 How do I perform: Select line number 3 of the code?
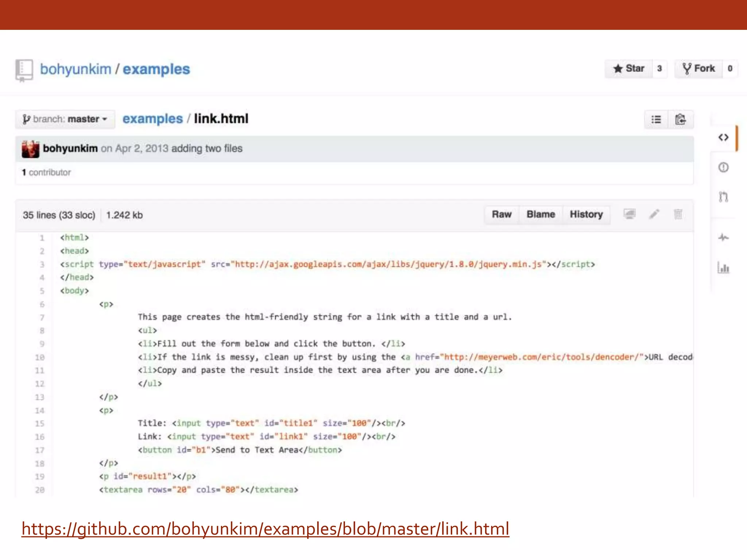pyautogui.click(x=42, y=265)
